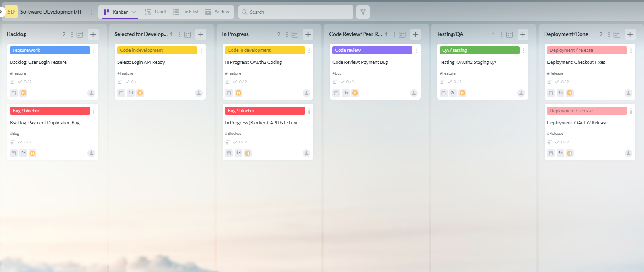Open the filter icon next to search

pyautogui.click(x=363, y=12)
